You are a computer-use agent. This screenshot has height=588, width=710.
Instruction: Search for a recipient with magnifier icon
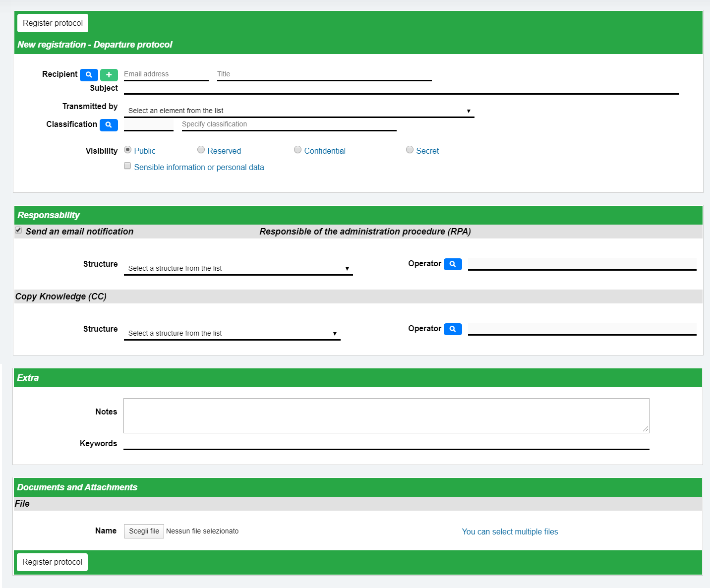(x=89, y=75)
